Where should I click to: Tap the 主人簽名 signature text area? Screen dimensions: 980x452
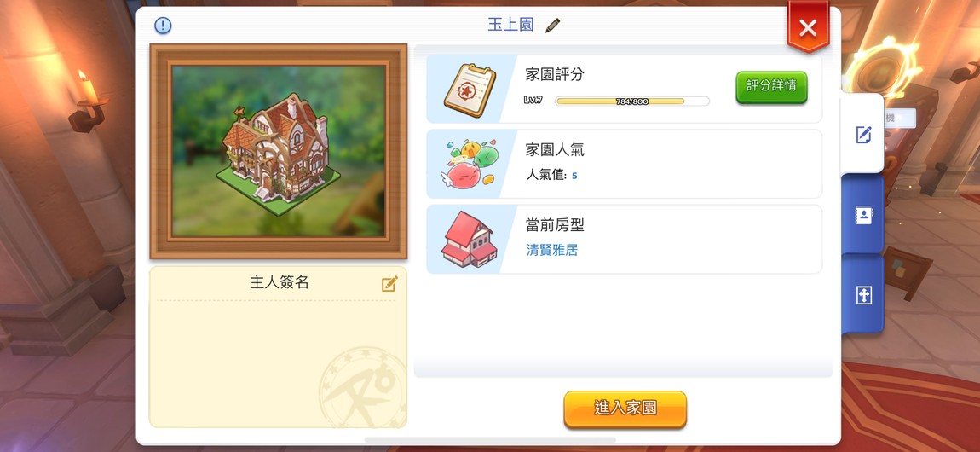click(278, 362)
